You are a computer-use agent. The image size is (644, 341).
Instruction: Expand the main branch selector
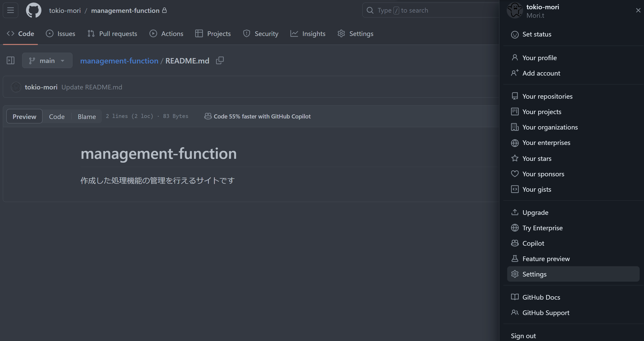click(47, 60)
